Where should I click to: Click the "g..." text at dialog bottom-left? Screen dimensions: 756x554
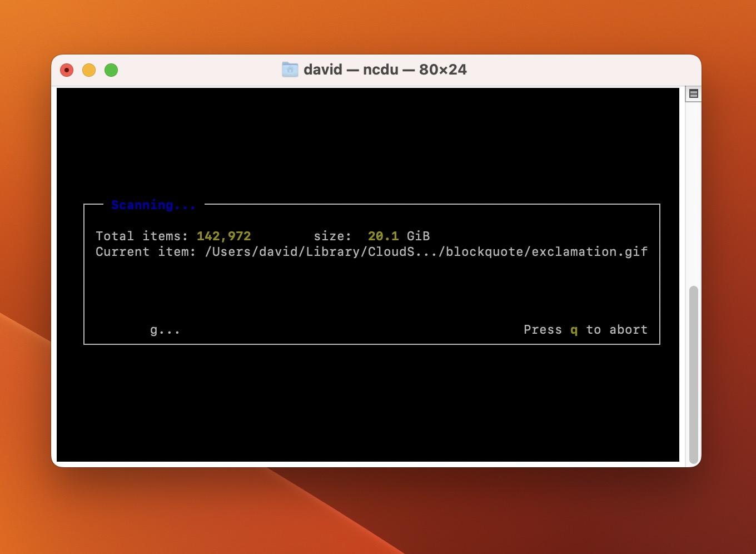165,330
